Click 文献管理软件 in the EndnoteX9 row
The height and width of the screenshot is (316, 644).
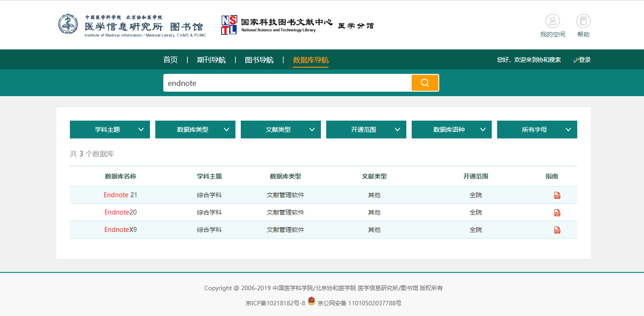tap(285, 230)
